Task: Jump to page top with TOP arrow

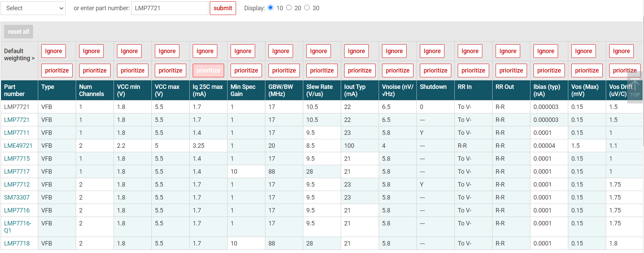Action: pos(634,87)
